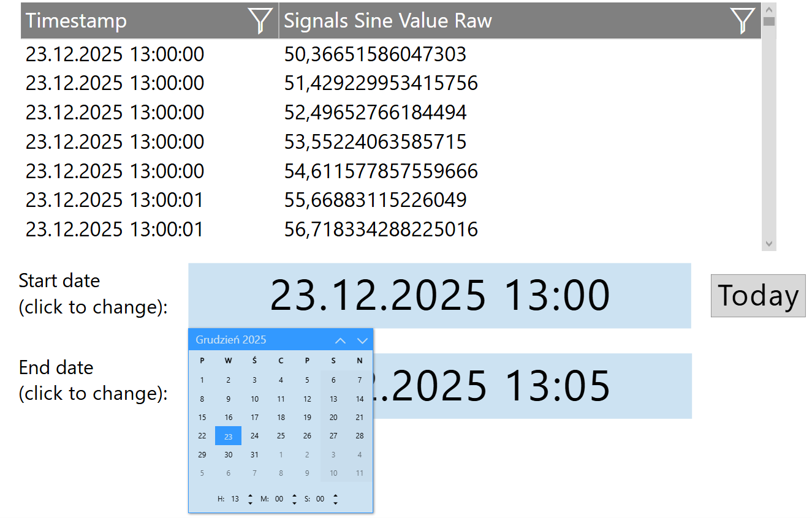The image size is (812, 518).
Task: Click the hour field showing 13
Action: click(235, 499)
